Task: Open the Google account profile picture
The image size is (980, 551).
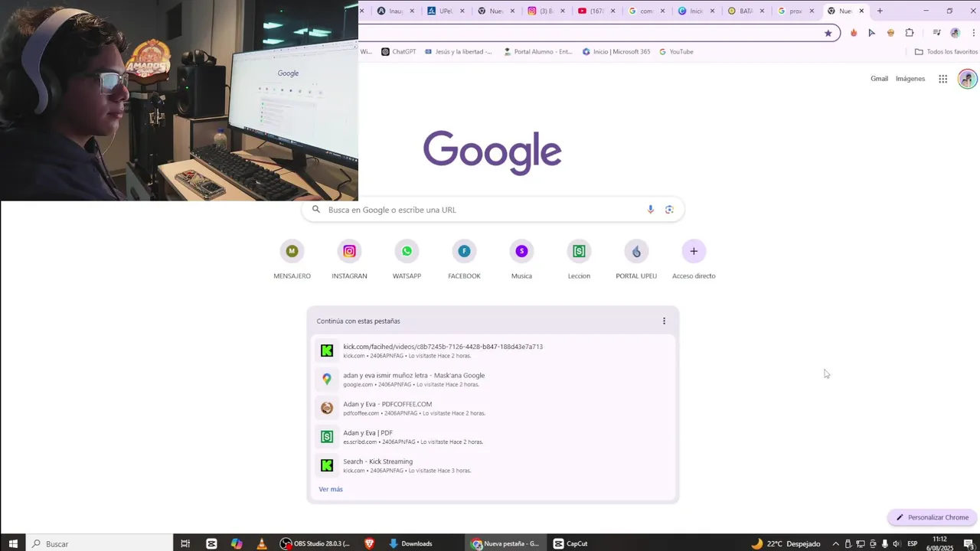Action: 968,79
